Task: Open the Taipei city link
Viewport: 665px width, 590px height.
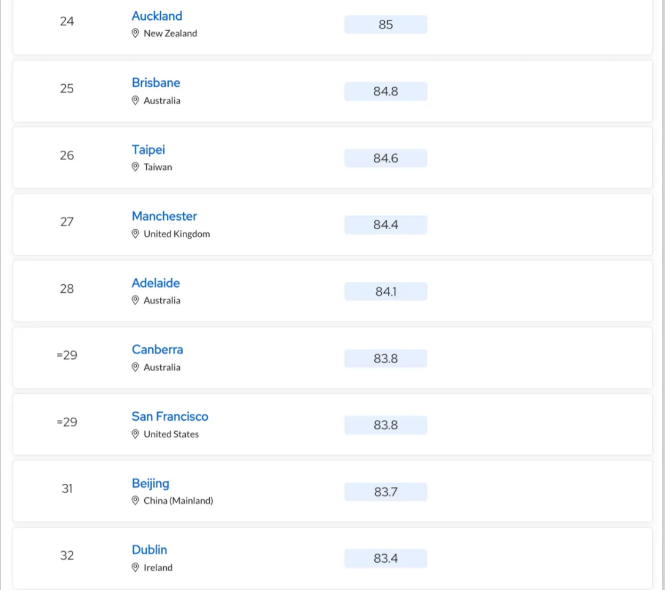Action: tap(148, 150)
